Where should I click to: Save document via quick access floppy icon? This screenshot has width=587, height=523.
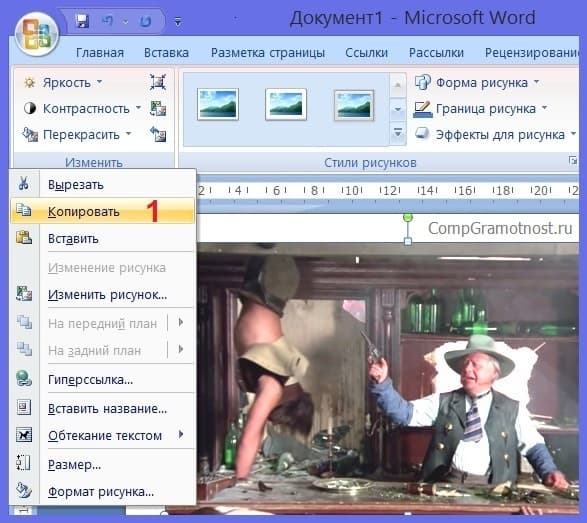click(82, 21)
